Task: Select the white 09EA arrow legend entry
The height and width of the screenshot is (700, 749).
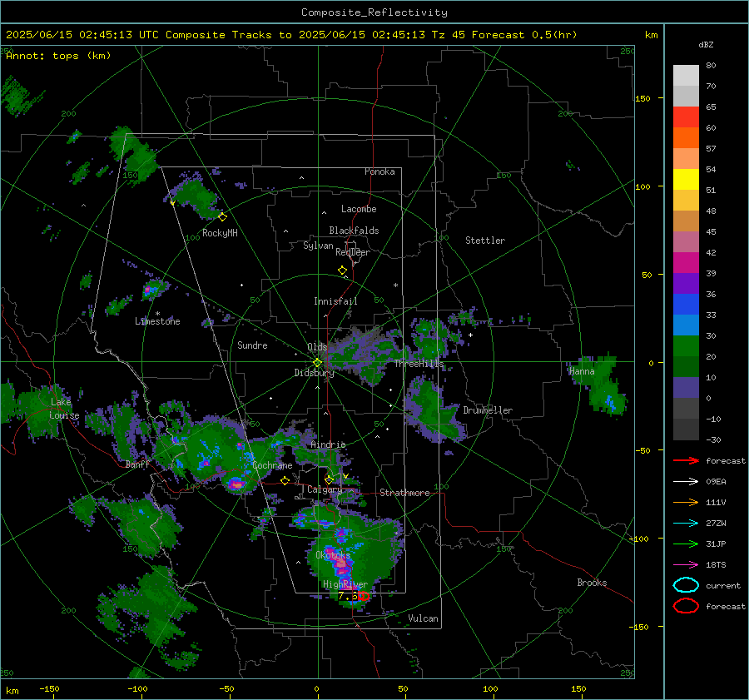Action: 686,482
